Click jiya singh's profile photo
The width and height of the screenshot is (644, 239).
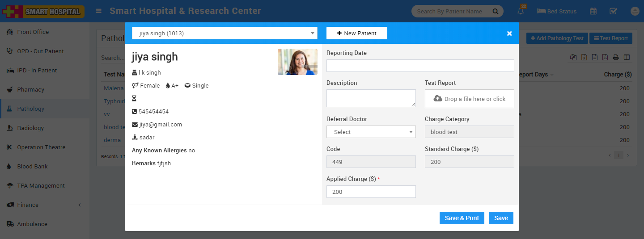(x=297, y=62)
